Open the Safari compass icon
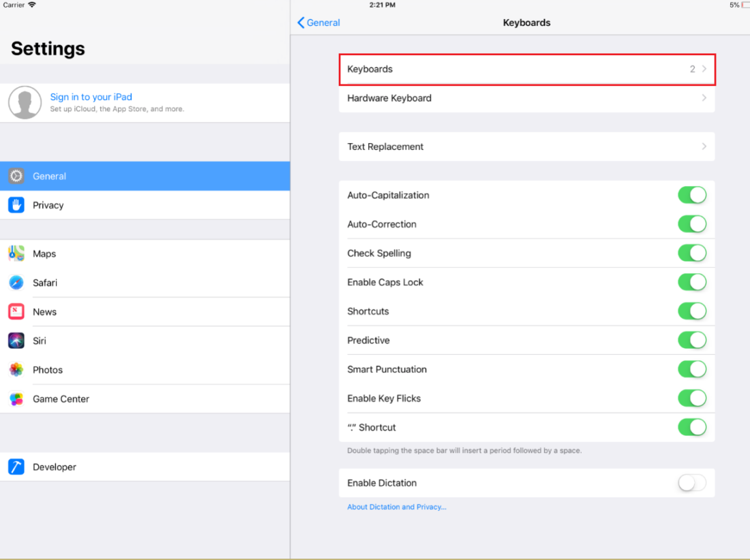The width and height of the screenshot is (750, 560). click(x=16, y=282)
